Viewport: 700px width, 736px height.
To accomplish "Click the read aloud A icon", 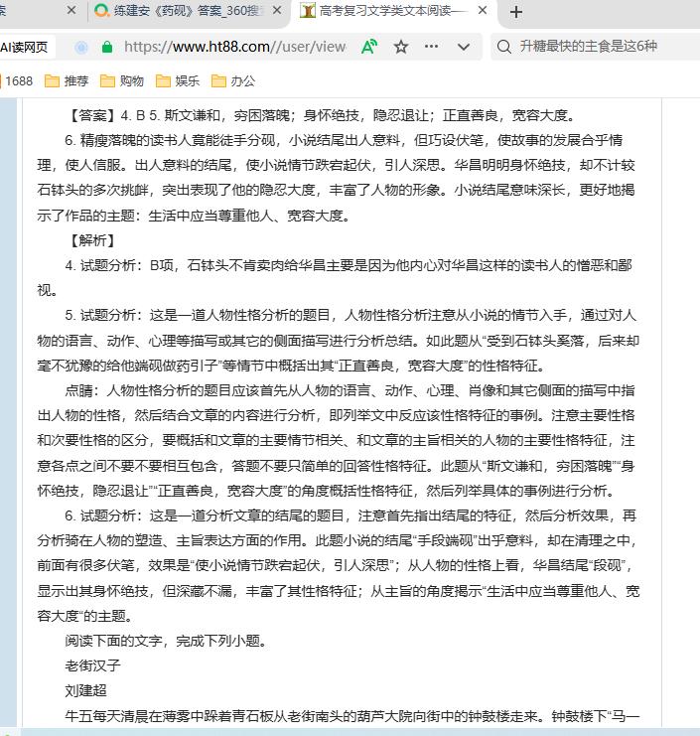I will [x=368, y=47].
